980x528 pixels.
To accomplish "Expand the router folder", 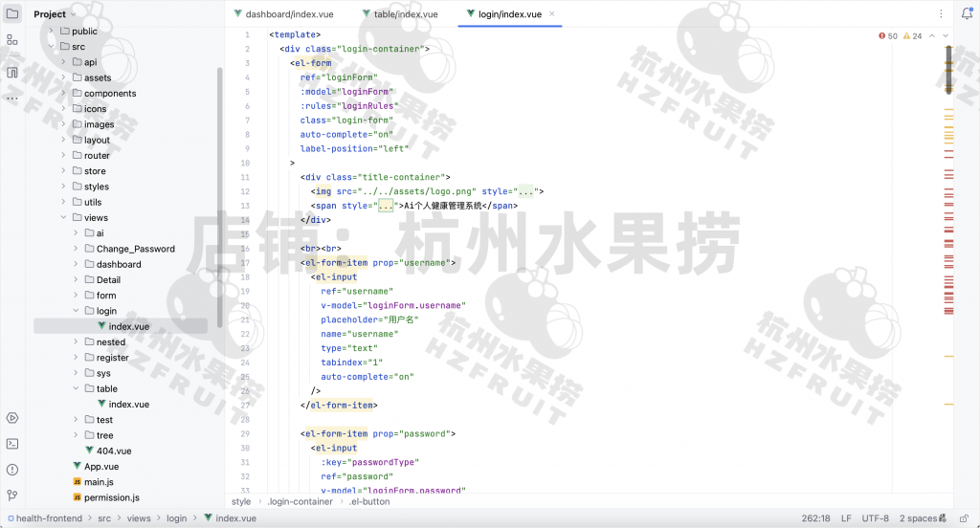I will pyautogui.click(x=63, y=156).
